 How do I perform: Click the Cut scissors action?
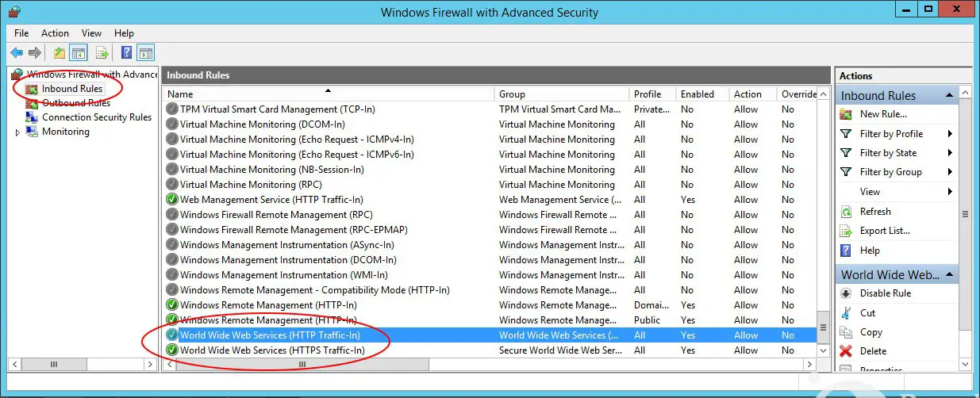[867, 313]
